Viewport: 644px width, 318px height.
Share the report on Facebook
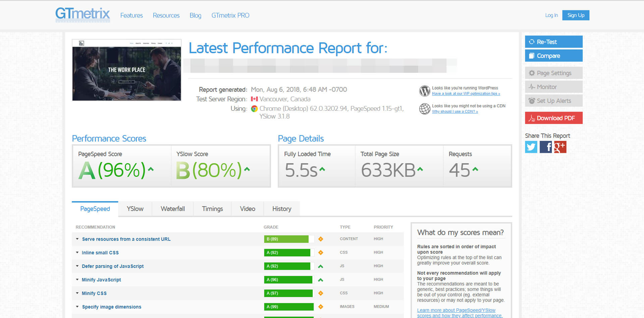545,147
